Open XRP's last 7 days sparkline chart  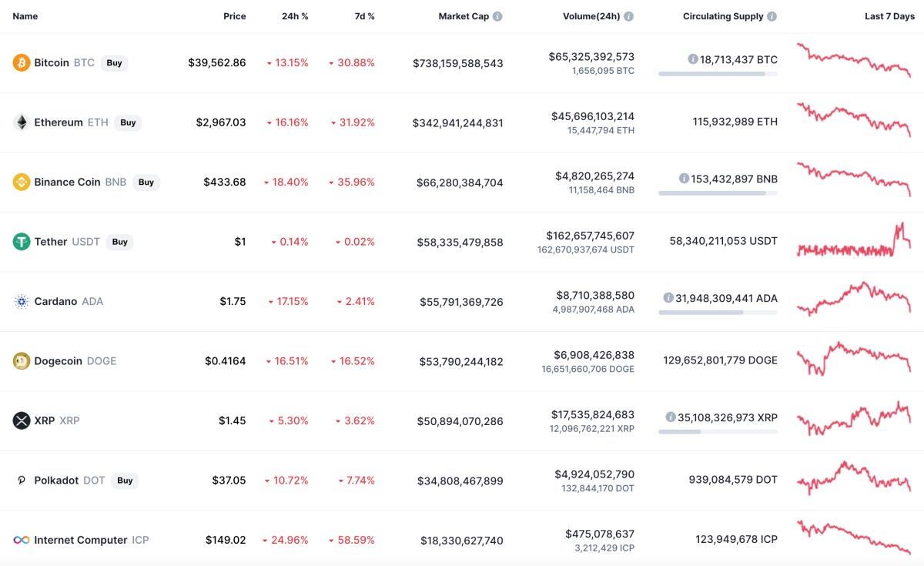[854, 420]
